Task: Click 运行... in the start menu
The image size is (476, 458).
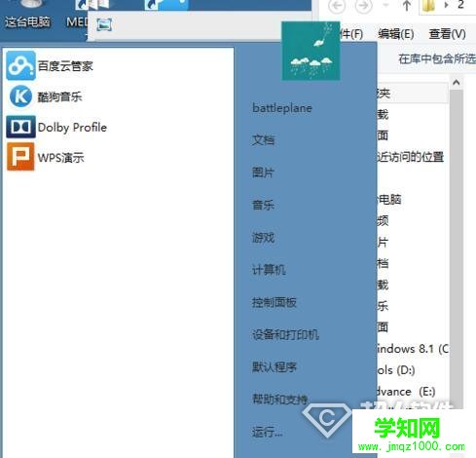Action: [x=268, y=432]
